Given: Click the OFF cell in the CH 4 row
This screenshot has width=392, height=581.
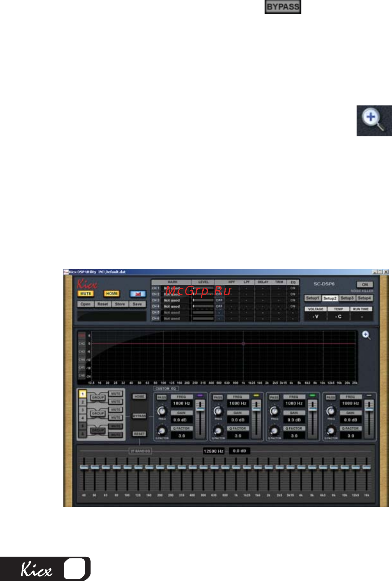Looking at the screenshot, I should coord(219,306).
